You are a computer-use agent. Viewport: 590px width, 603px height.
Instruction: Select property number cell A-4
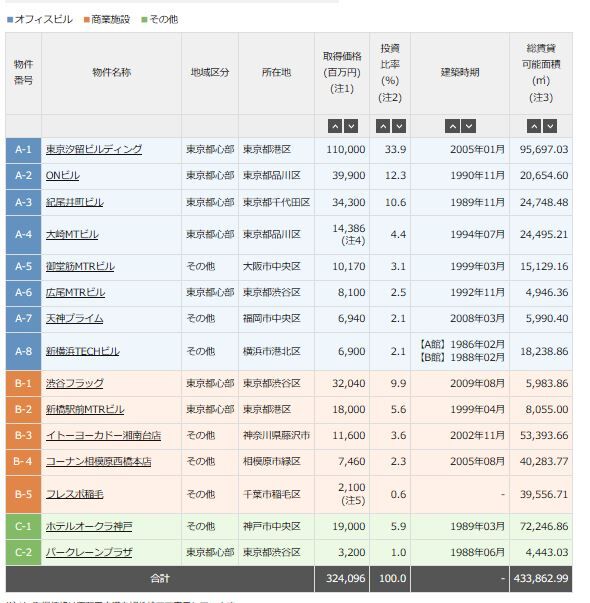pyautogui.click(x=23, y=235)
